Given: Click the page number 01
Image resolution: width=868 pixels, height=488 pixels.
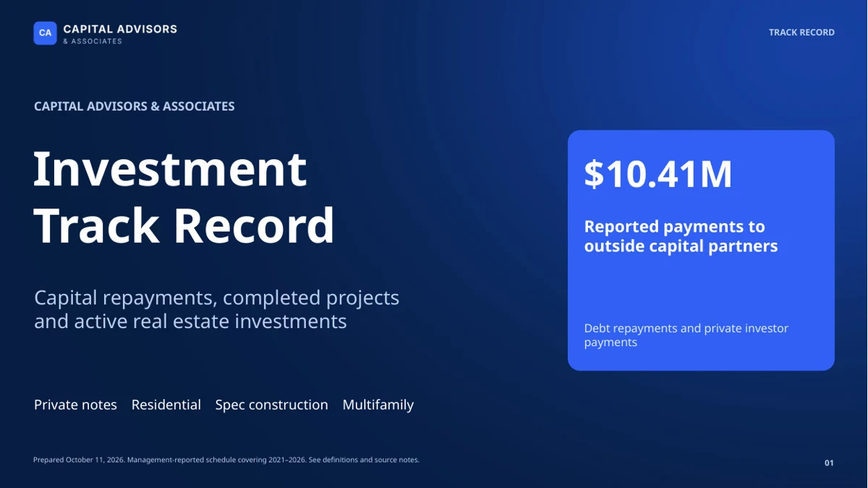Looking at the screenshot, I should click(829, 463).
